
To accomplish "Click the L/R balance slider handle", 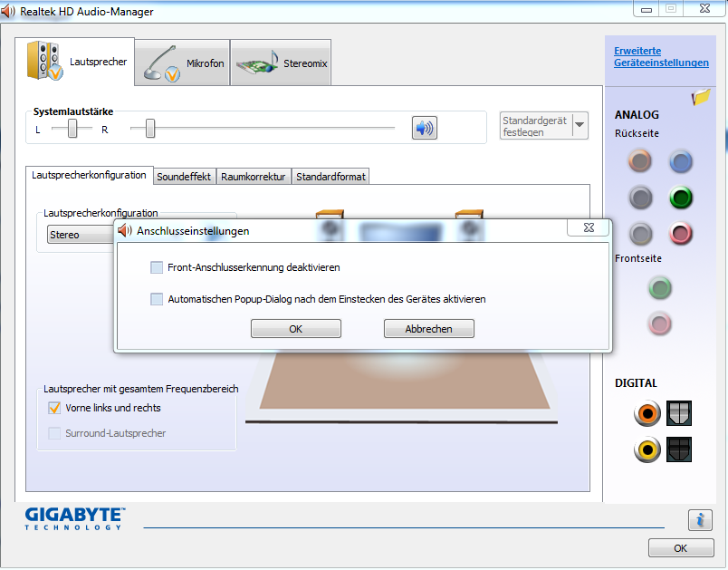I will tap(72, 128).
